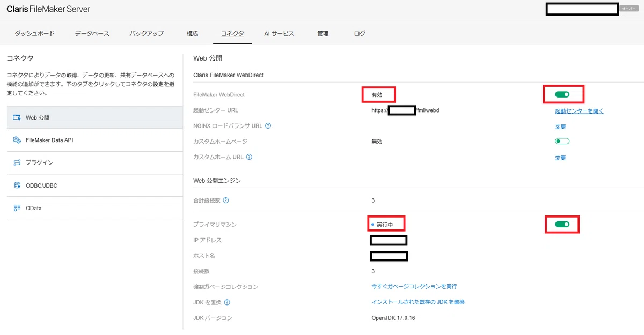
Task: Click help icon beside カスタムホーム URL
Action: point(249,157)
